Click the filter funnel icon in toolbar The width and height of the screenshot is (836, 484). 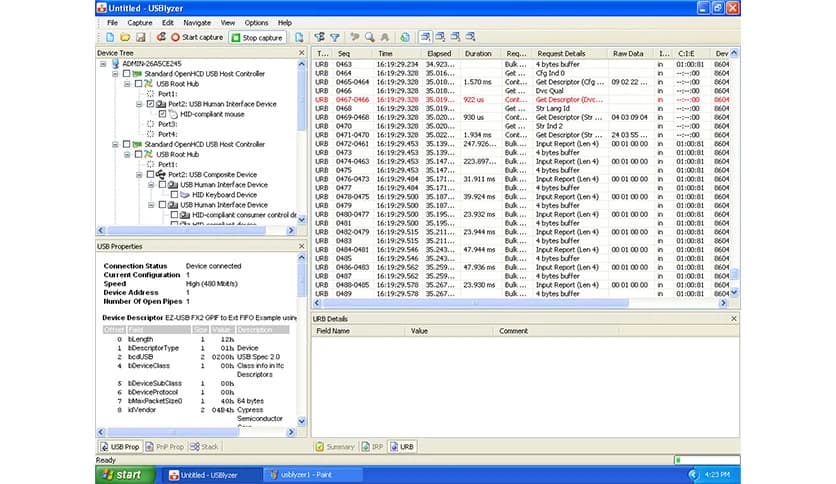tap(334, 37)
